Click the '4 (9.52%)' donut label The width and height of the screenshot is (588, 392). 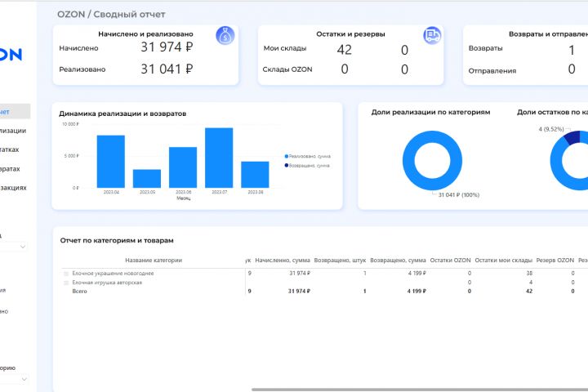point(551,129)
